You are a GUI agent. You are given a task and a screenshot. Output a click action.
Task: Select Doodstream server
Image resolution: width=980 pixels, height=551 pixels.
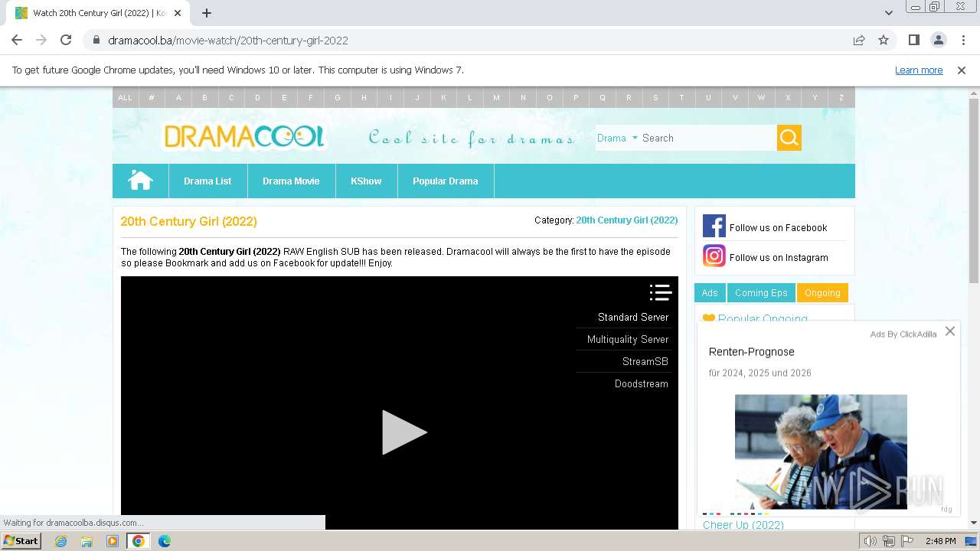pyautogui.click(x=642, y=383)
